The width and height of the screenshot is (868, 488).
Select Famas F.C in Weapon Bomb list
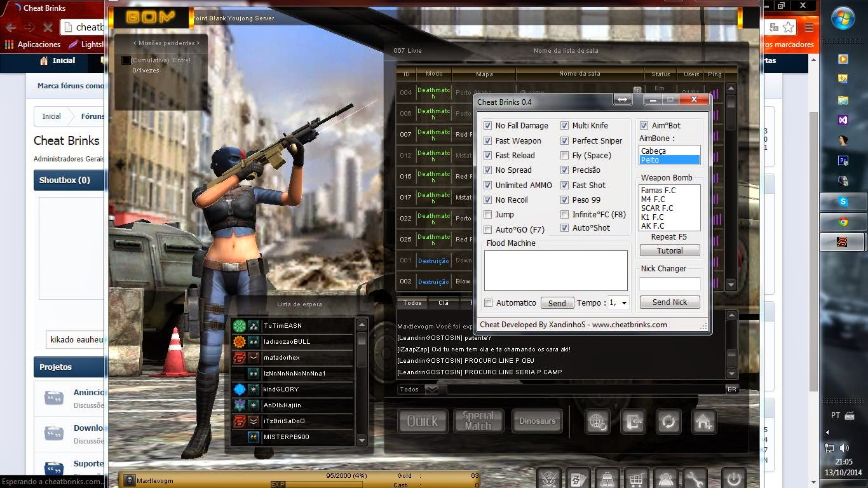pos(669,190)
